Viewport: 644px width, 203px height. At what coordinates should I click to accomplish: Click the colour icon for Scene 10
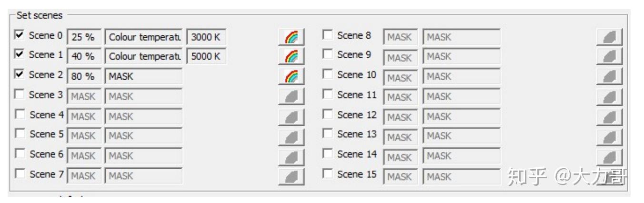(x=609, y=77)
